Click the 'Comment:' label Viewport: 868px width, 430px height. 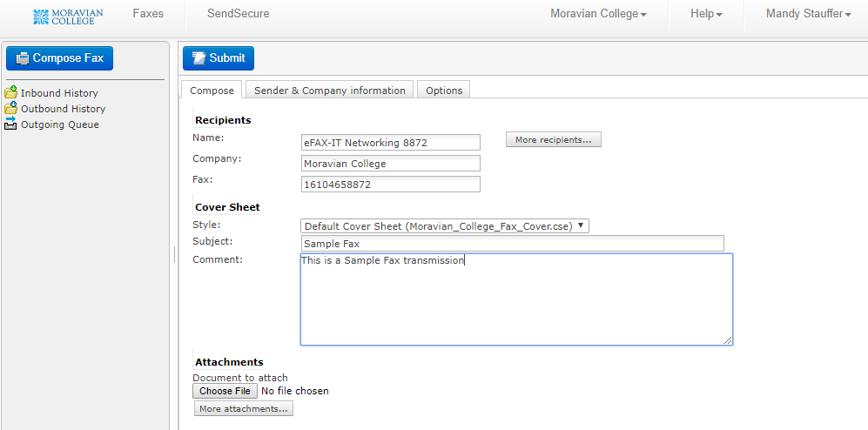click(x=218, y=259)
